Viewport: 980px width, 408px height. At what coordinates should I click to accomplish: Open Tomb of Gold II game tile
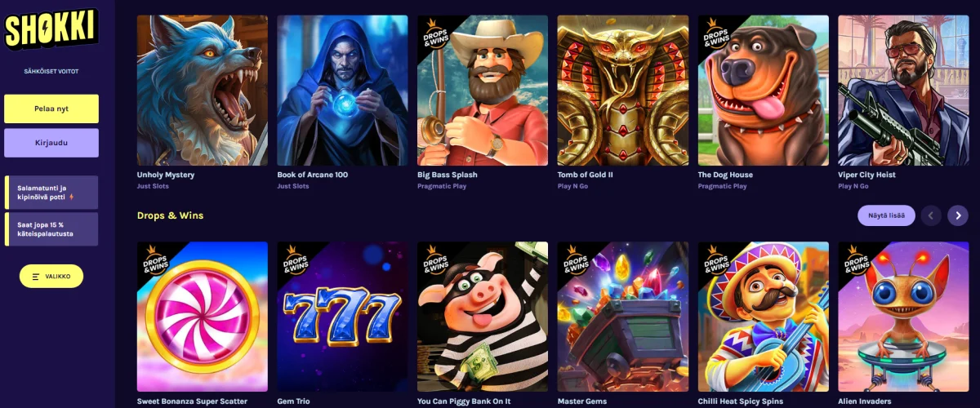(623, 91)
